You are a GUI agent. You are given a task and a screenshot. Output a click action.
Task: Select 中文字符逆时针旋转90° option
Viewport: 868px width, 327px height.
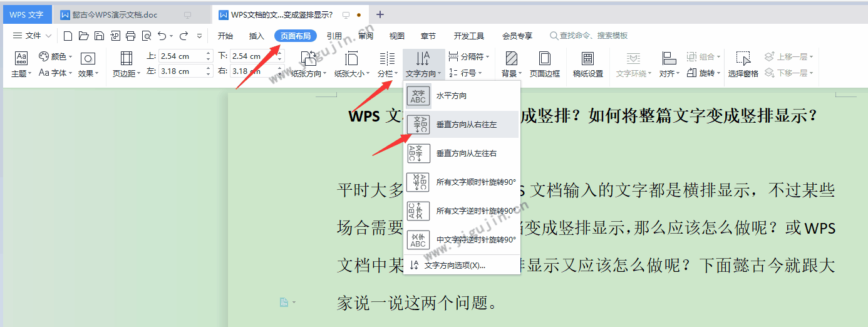point(462,239)
